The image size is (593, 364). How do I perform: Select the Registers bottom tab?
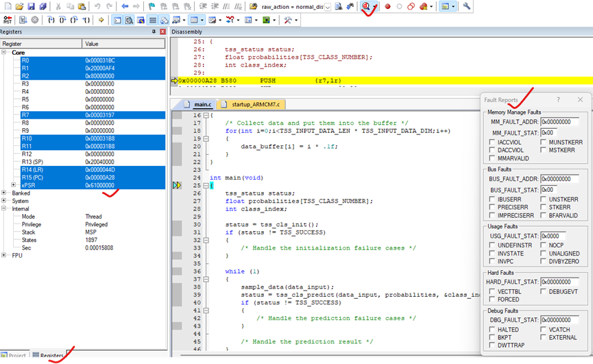pos(48,355)
